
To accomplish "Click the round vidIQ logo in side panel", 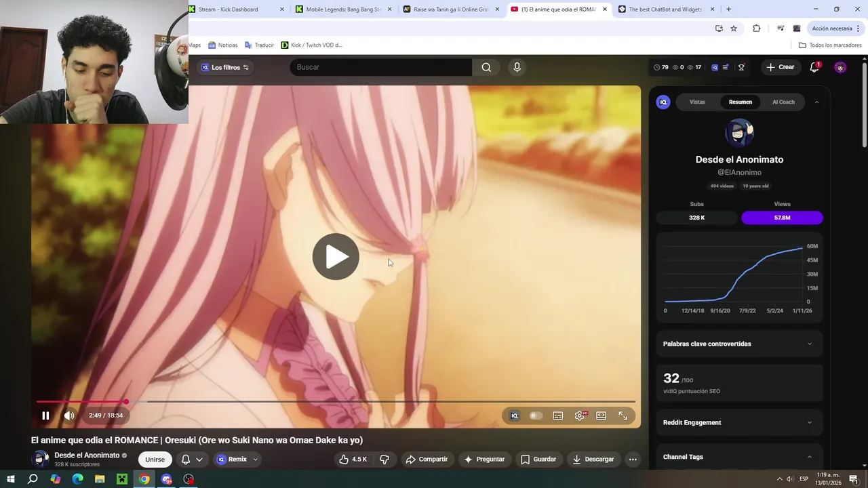I will click(x=663, y=102).
